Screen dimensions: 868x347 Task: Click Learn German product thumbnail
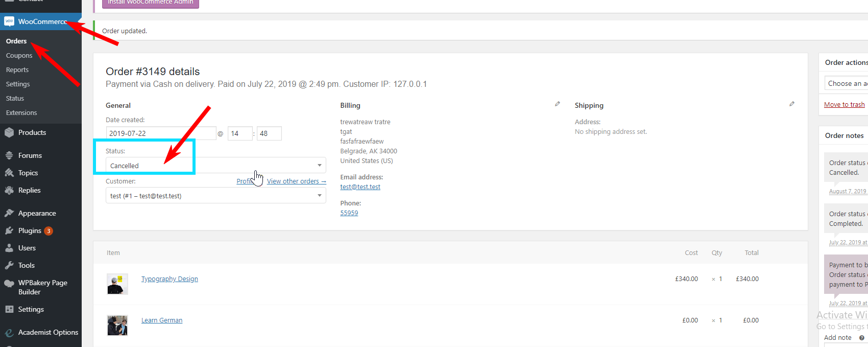click(117, 326)
